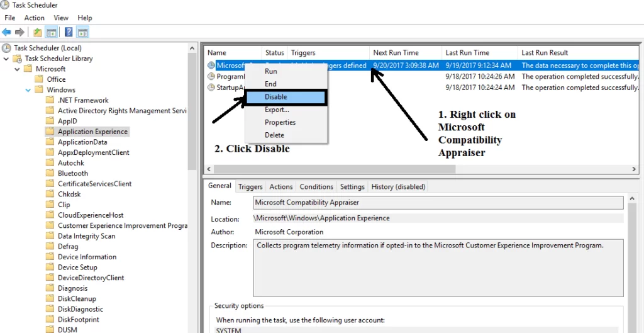Switch to the Actions tab

tap(281, 187)
